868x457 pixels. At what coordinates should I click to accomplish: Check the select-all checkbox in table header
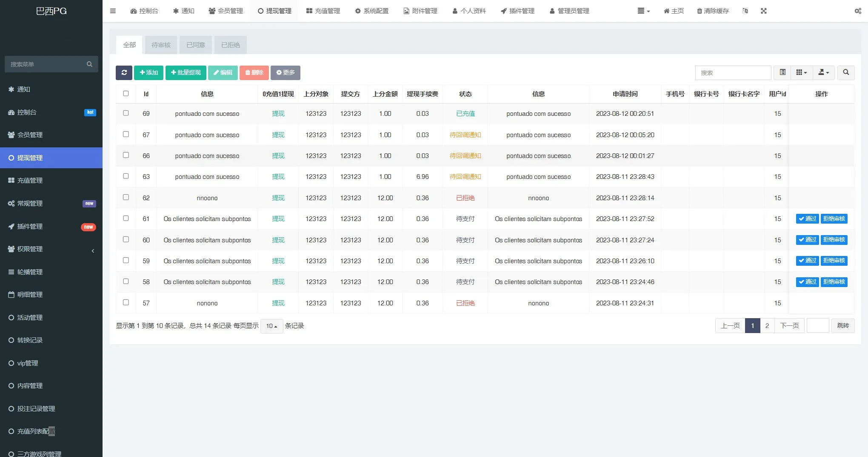coord(126,93)
